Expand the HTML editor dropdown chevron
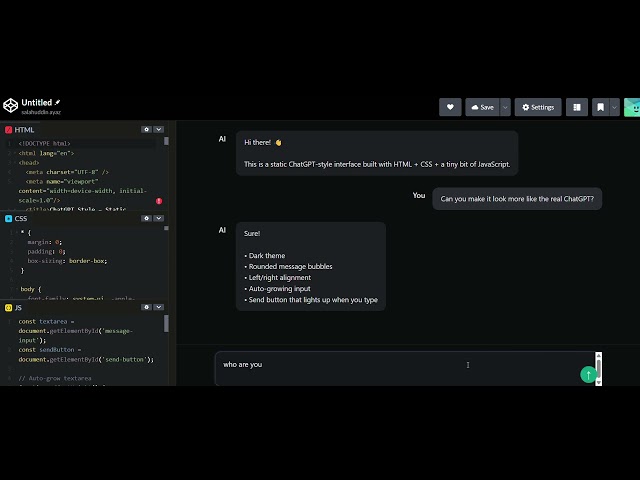 159,129
